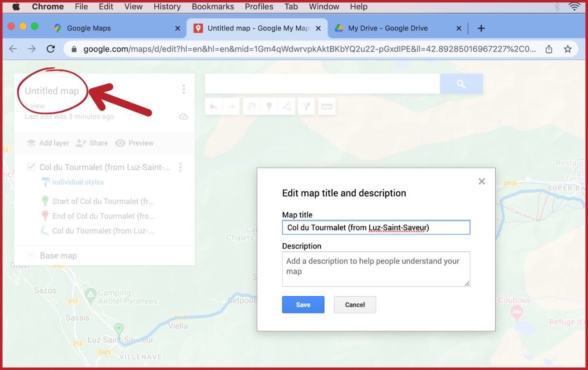Select the Add marker pin tool
The width and height of the screenshot is (588, 370).
[x=269, y=106]
